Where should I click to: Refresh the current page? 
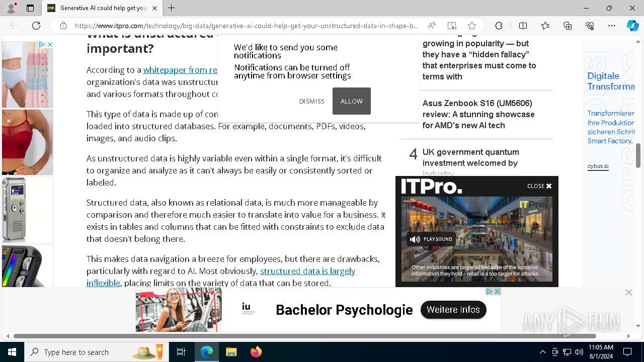coord(36,26)
